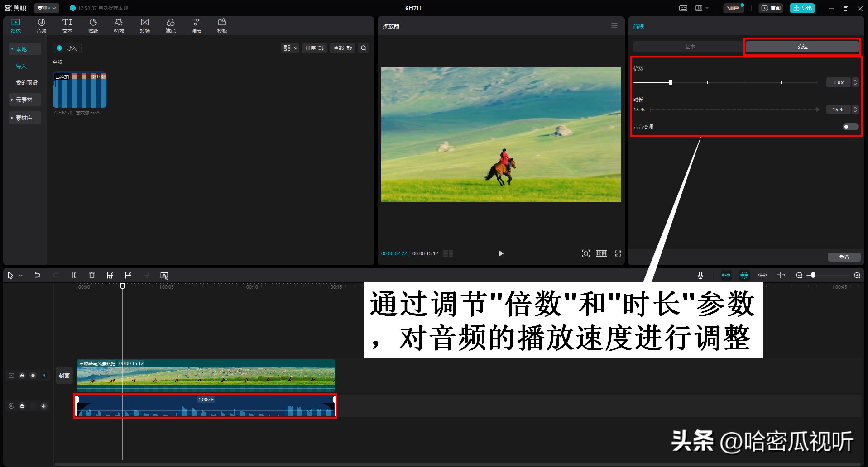Open the 菜单 dropdown

tap(46, 8)
